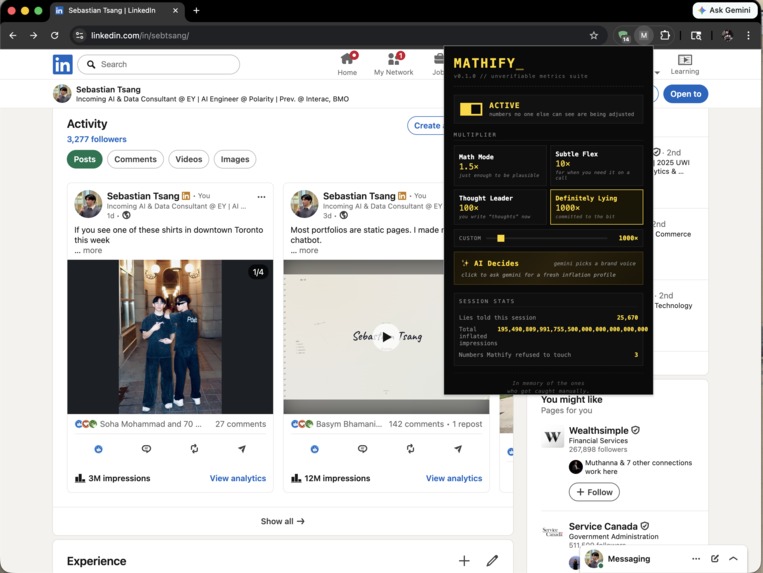Open the Chrome profile avatar

tap(727, 36)
